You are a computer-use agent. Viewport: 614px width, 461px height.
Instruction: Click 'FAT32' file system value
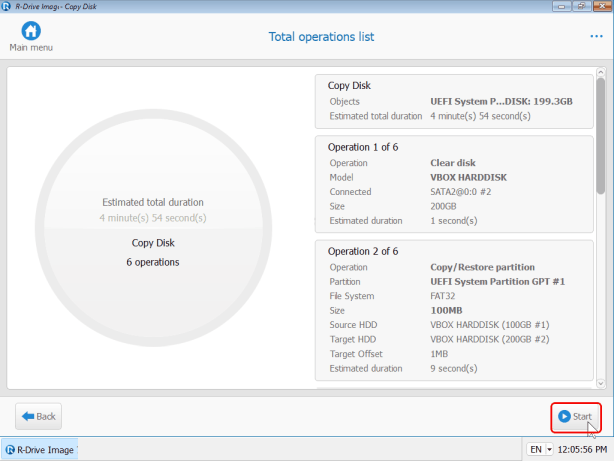442,296
